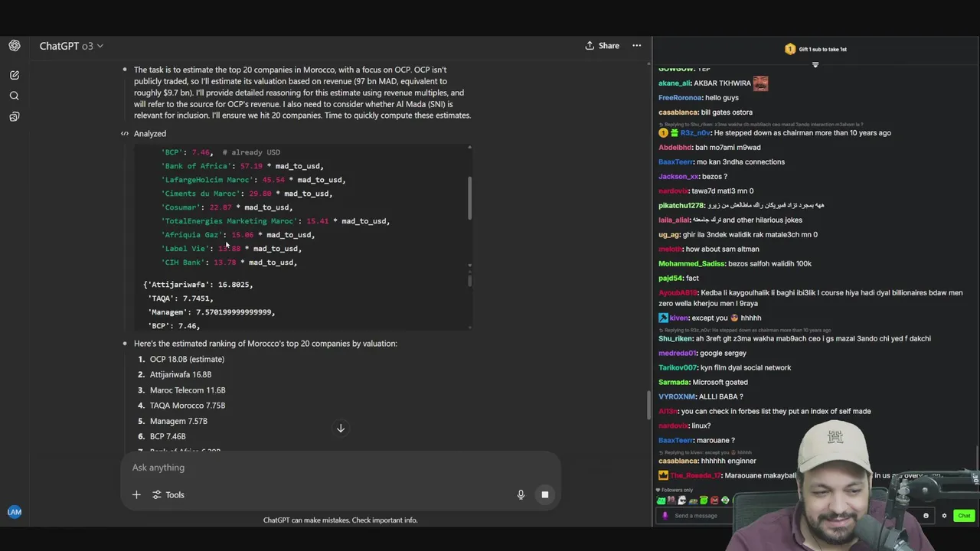The width and height of the screenshot is (980, 551).
Task: Click 'Maroc Telecom 11.6B' list entry
Action: click(x=188, y=390)
